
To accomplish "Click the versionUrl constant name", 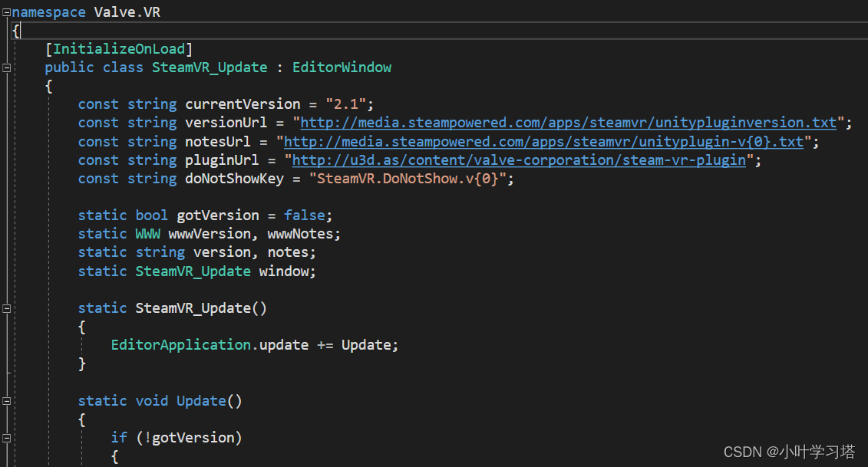I will pos(226,123).
